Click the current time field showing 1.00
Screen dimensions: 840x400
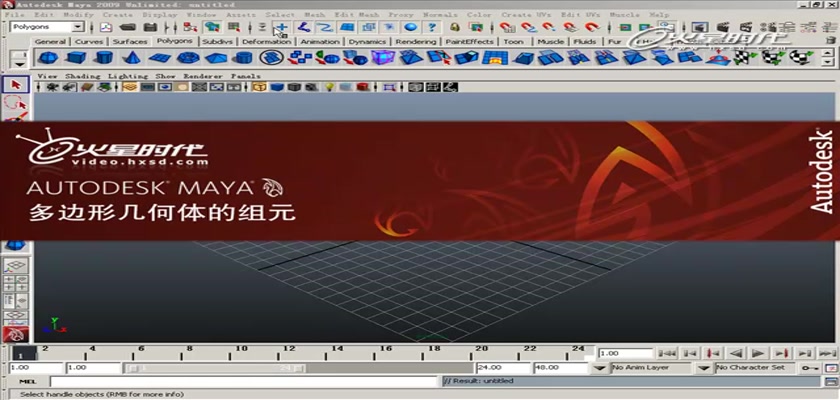(x=625, y=353)
